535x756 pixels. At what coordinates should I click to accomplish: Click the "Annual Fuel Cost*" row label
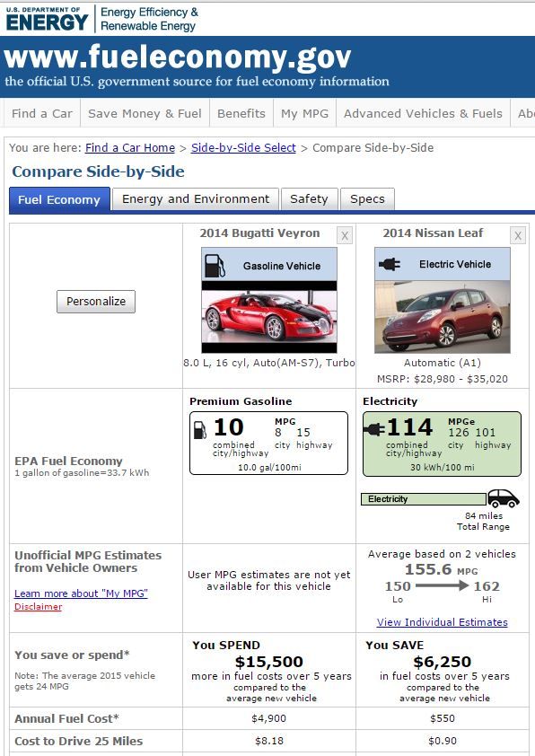pos(66,718)
